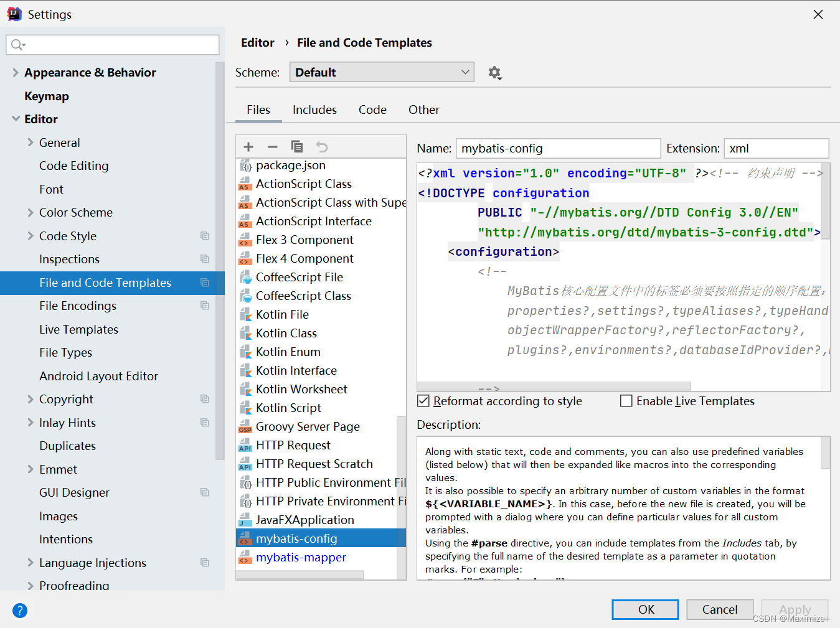Click the project-level icon beside GUI Designer
The height and width of the screenshot is (628, 840).
pyautogui.click(x=204, y=492)
